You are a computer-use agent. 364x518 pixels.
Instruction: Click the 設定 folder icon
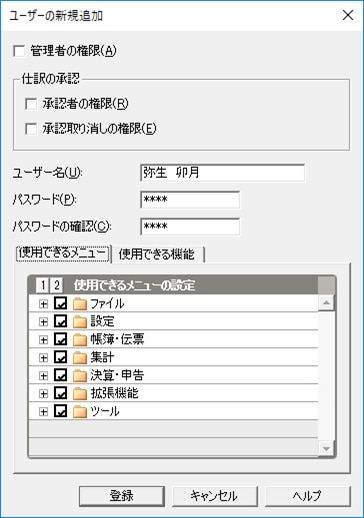(80, 322)
